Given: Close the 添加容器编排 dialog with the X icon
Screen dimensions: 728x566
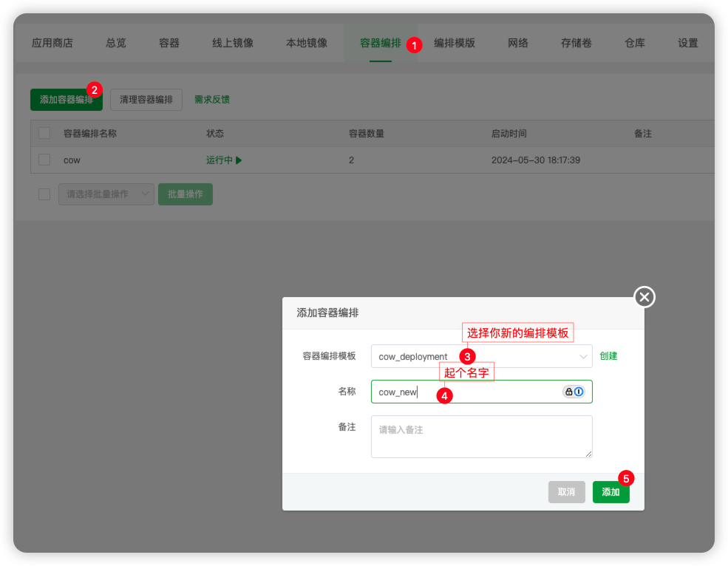Looking at the screenshot, I should [x=644, y=297].
